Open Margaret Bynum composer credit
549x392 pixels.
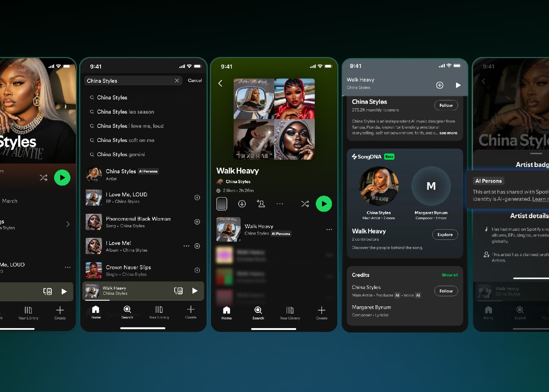pos(372,311)
